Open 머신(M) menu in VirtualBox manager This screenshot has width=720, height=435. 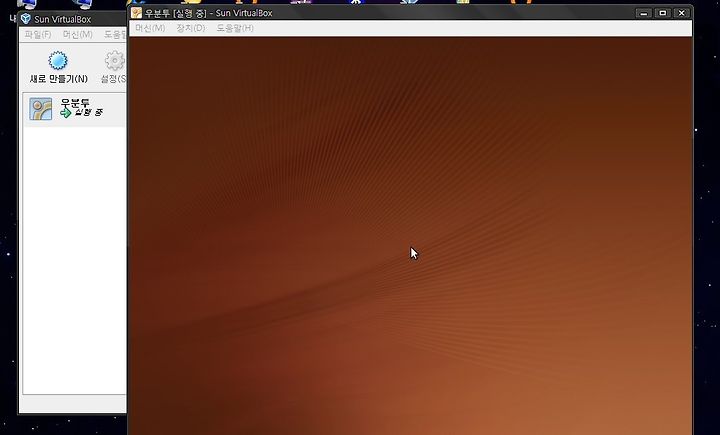(78, 34)
